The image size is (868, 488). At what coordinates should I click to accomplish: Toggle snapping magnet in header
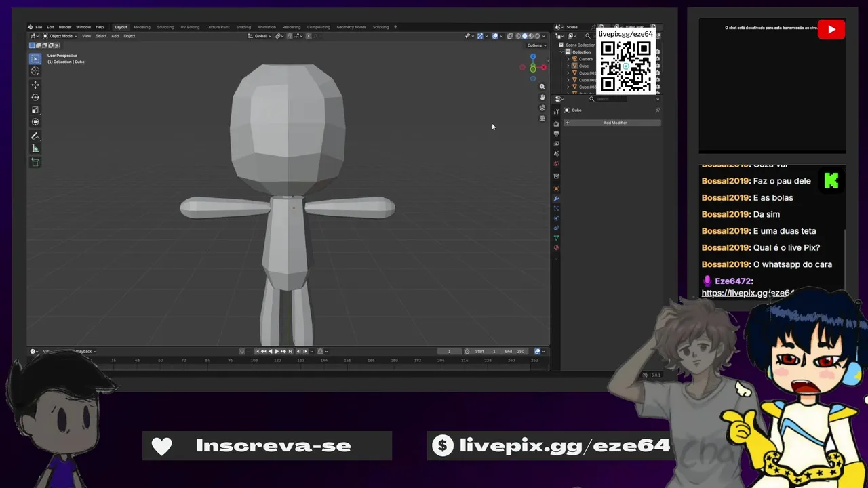click(x=290, y=36)
